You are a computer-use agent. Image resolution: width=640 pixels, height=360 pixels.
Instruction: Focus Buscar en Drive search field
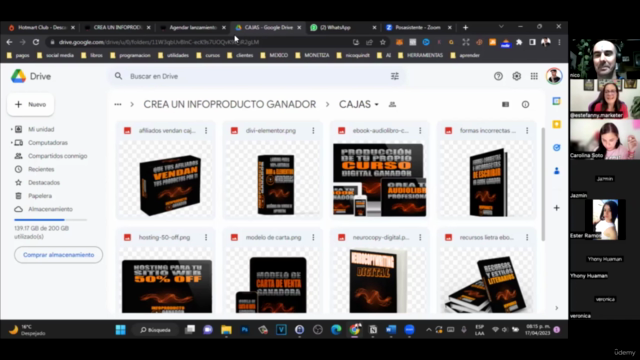pyautogui.click(x=257, y=76)
